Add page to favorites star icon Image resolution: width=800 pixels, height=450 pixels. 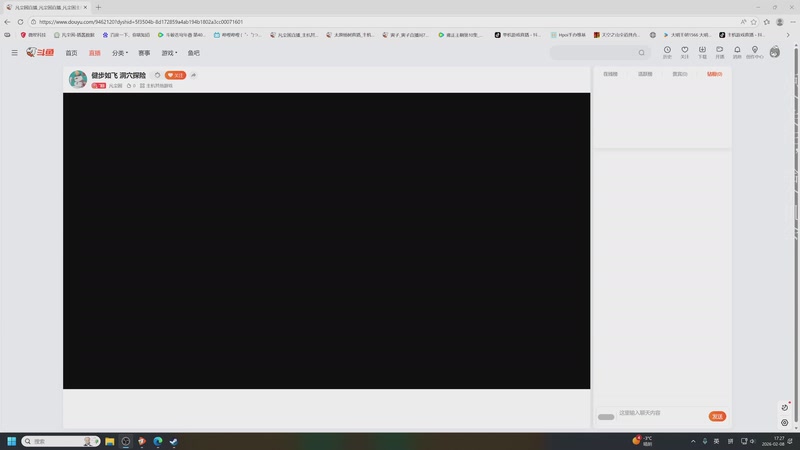[x=754, y=22]
